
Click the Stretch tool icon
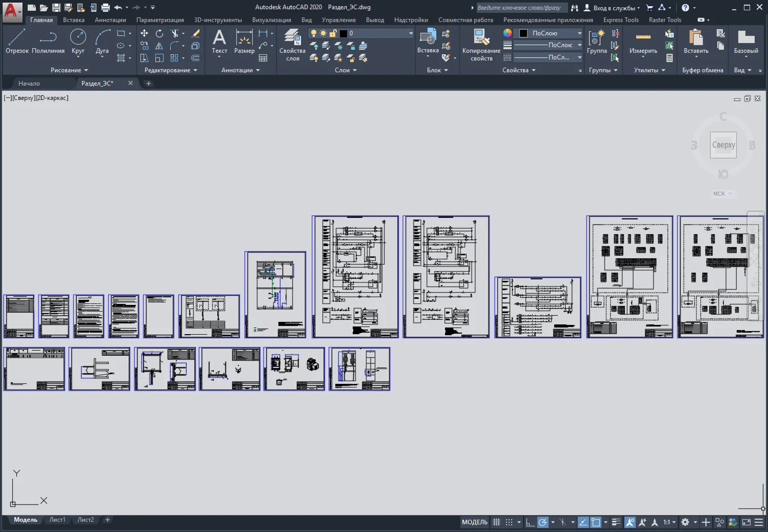click(x=145, y=58)
